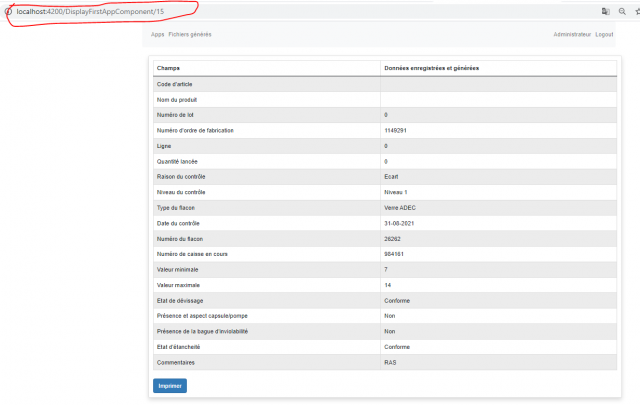
Task: Click the zoom magnifier icon in address bar
Action: (621, 10)
